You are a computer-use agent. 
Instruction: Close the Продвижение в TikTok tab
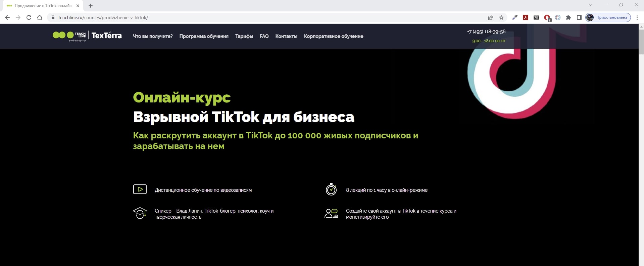click(x=78, y=6)
